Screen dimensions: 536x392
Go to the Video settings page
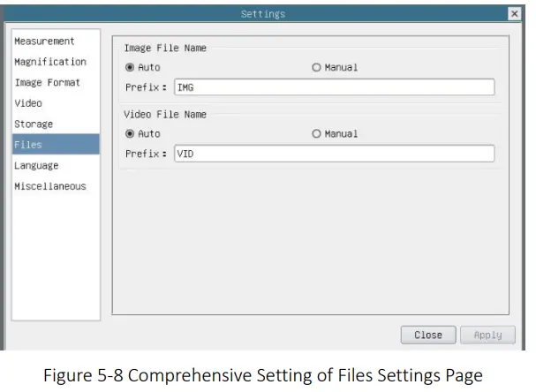pos(28,103)
